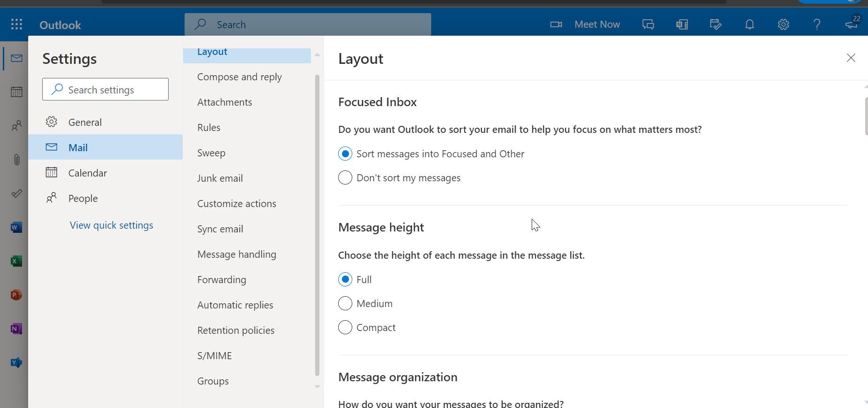Click the Meet Now camera icon
868x408 pixels.
pyautogui.click(x=556, y=24)
